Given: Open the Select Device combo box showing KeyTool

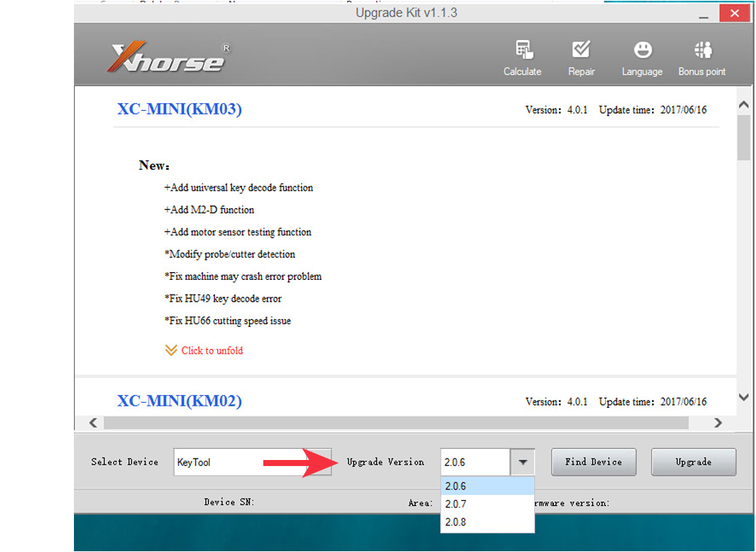Looking at the screenshot, I should click(x=252, y=462).
